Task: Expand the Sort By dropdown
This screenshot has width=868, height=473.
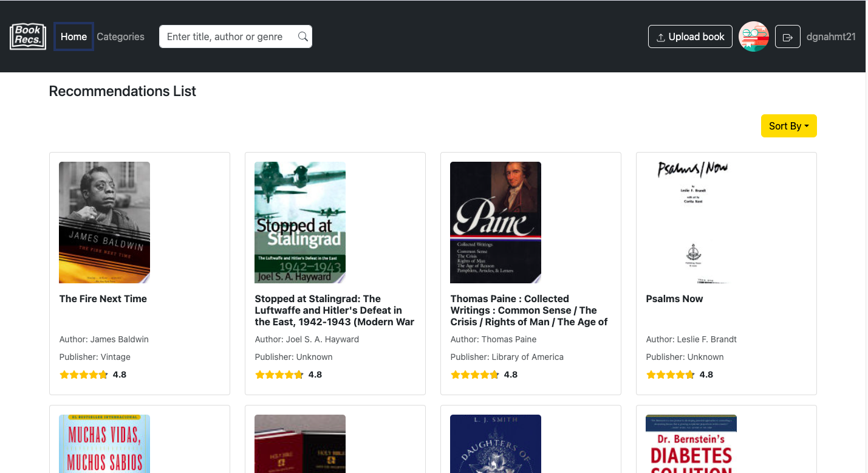Action: pyautogui.click(x=788, y=126)
